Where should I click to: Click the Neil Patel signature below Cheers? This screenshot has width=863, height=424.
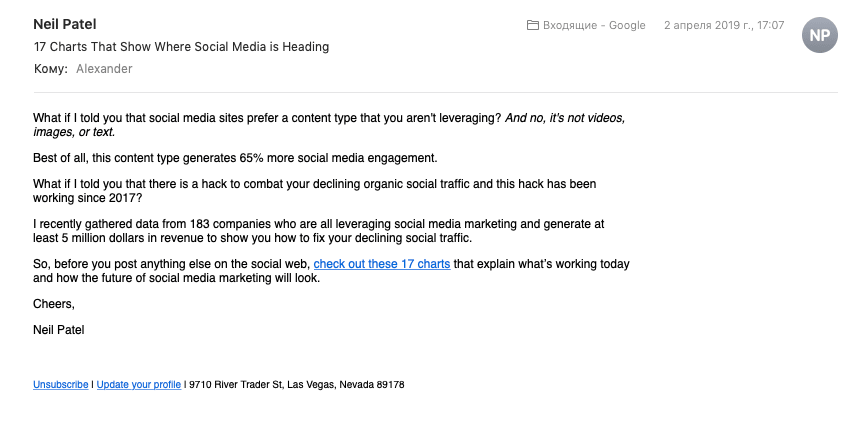(x=59, y=330)
